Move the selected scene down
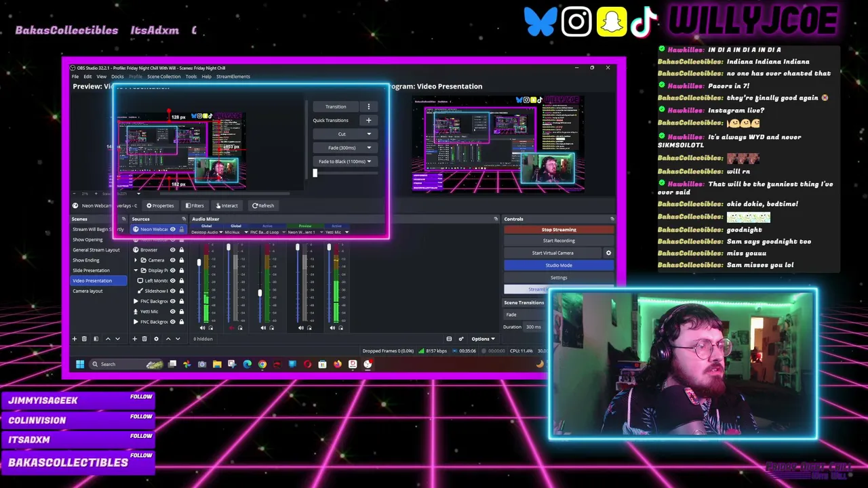The width and height of the screenshot is (868, 488). [117, 339]
